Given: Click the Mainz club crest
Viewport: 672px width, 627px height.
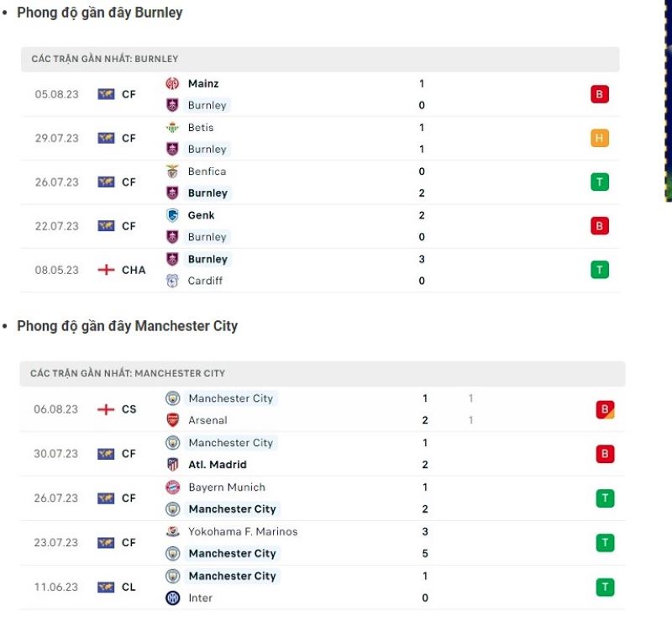Looking at the screenshot, I should (x=175, y=83).
